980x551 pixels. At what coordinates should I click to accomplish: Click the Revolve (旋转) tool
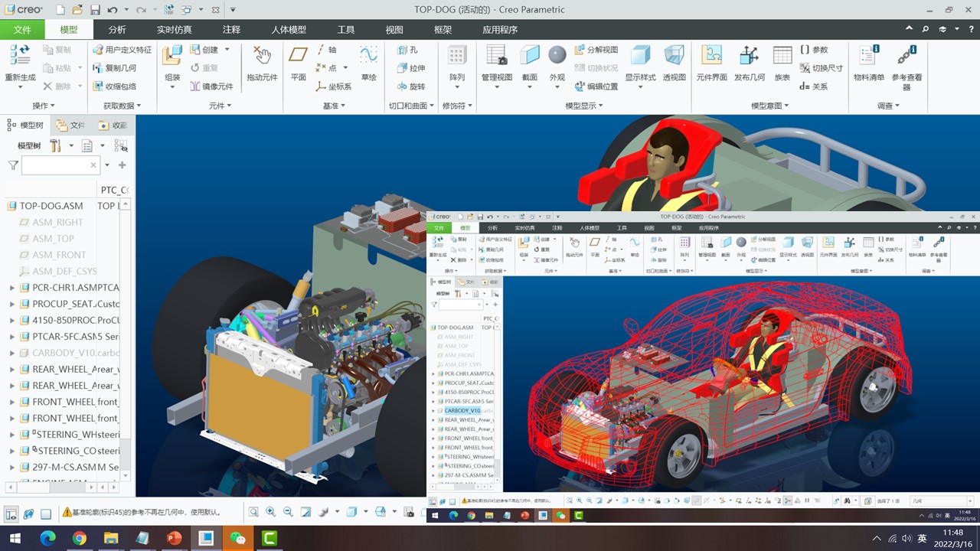coord(410,86)
